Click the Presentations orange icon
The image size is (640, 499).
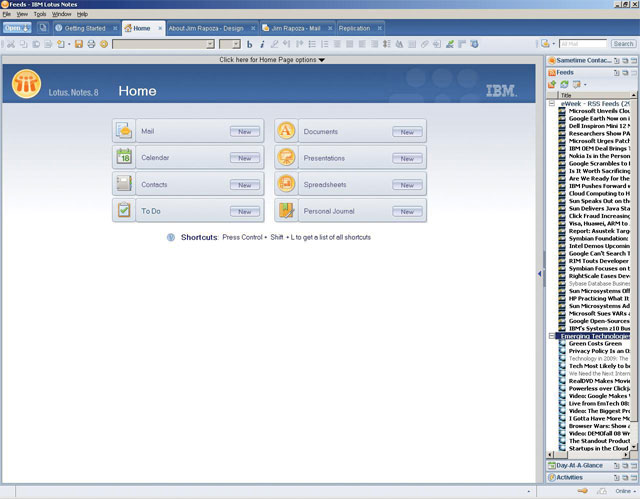[x=286, y=157]
